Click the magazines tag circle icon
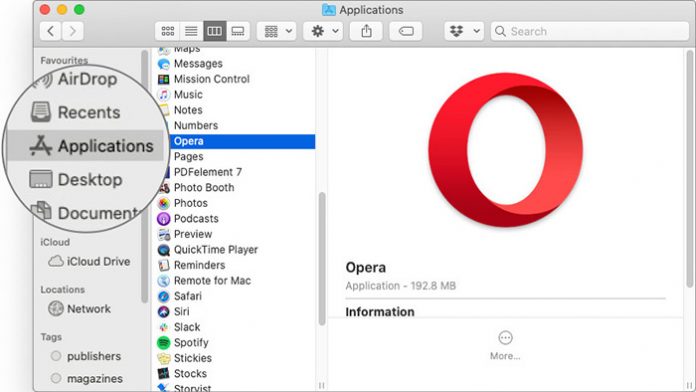696x392 pixels. click(56, 379)
